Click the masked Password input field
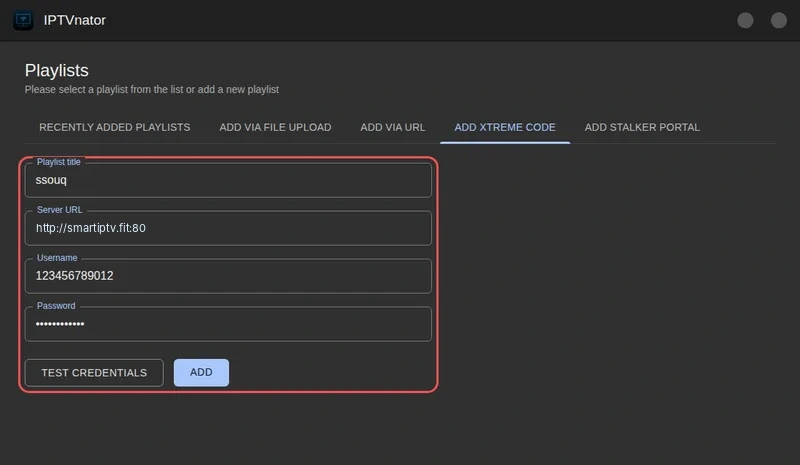Screen dimensions: 800x465 [228, 324]
